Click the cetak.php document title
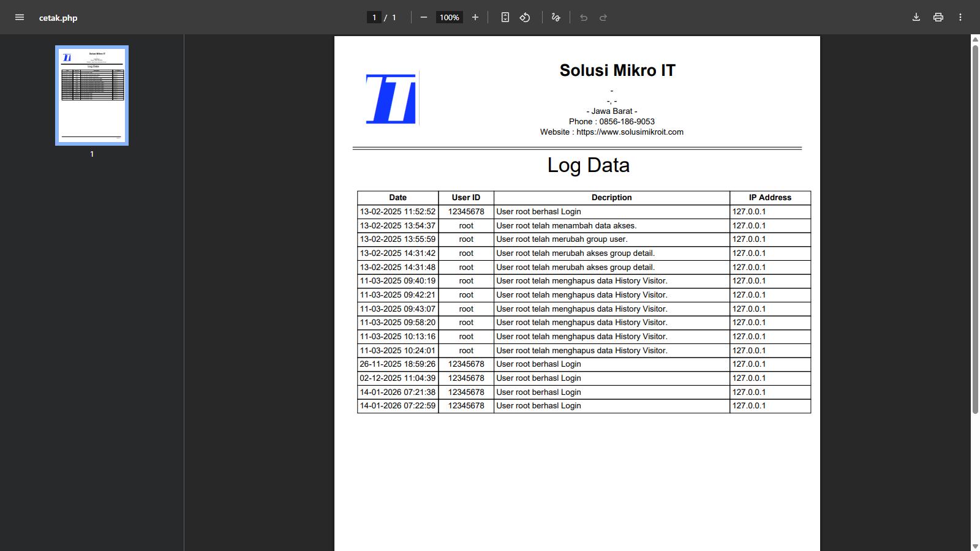This screenshot has height=551, width=980. point(58,18)
